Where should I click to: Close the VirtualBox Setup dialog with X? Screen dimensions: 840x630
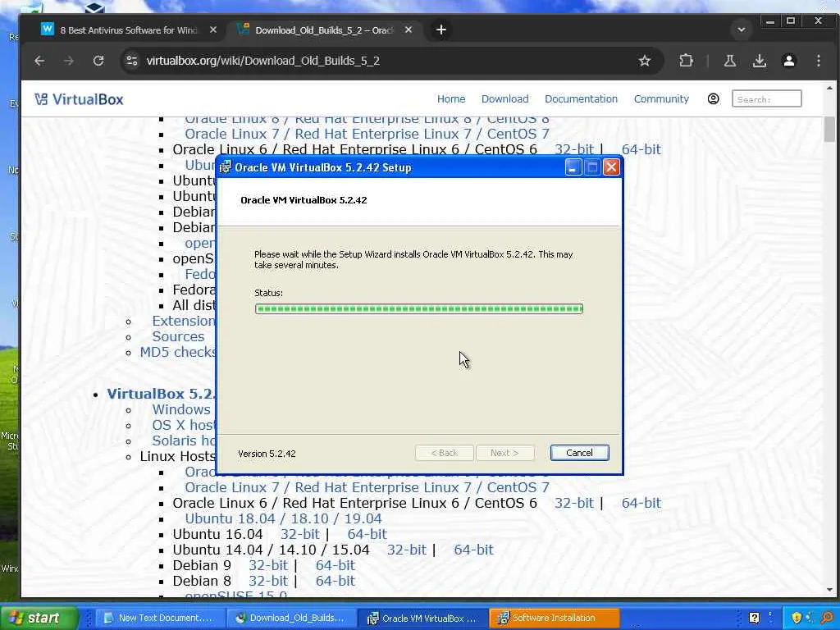tap(611, 167)
